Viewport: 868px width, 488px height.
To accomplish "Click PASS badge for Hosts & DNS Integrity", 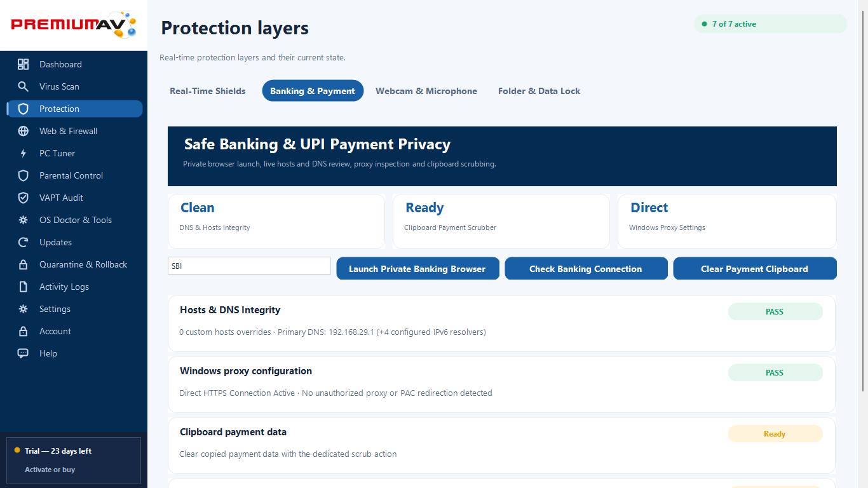I will (x=775, y=312).
